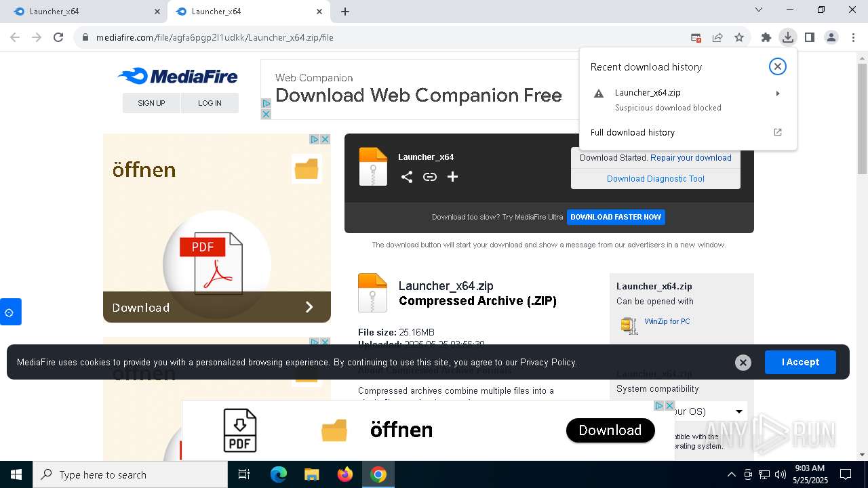Click the MediaFire logo
Image resolution: width=868 pixels, height=488 pixels.
coord(178,76)
